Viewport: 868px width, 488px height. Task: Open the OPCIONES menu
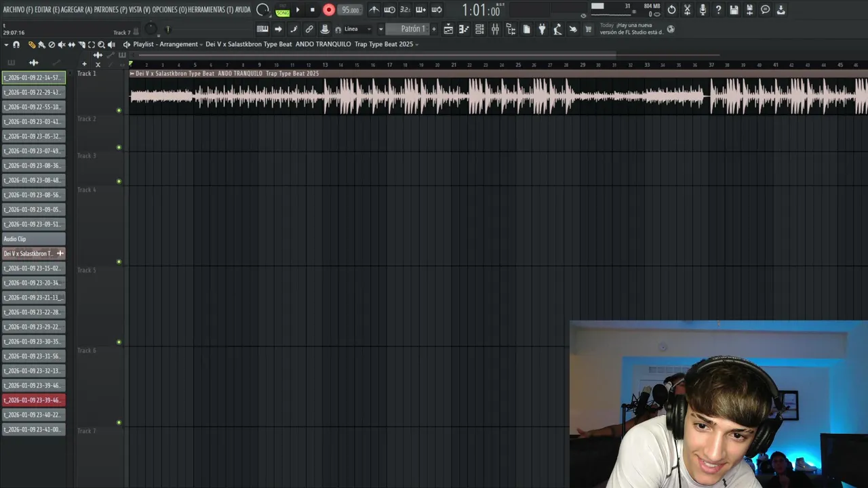(169, 9)
